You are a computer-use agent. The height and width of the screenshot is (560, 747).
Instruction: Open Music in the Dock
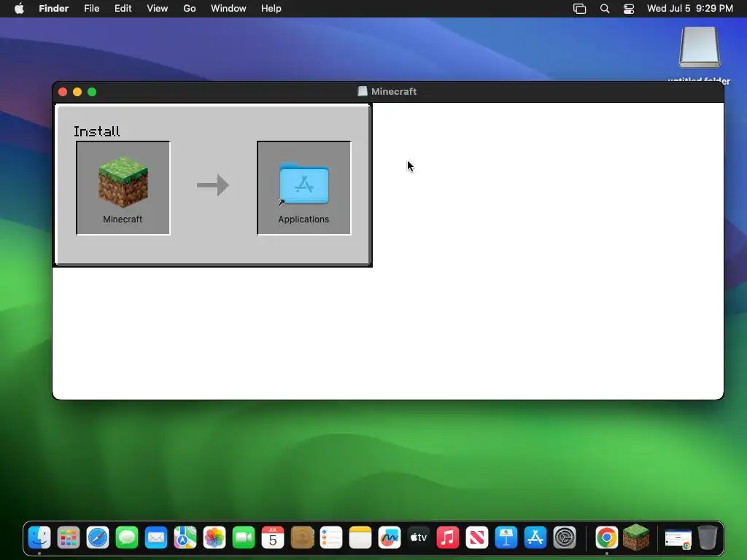click(x=448, y=537)
